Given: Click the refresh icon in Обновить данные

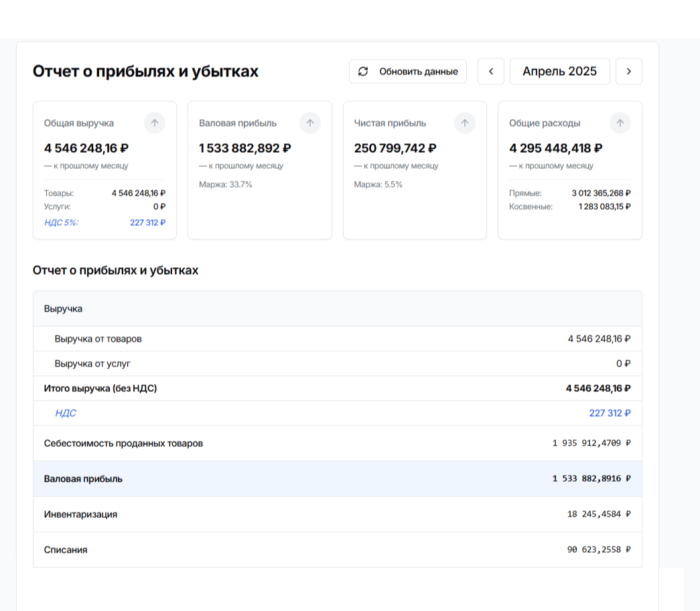Looking at the screenshot, I should pyautogui.click(x=363, y=72).
